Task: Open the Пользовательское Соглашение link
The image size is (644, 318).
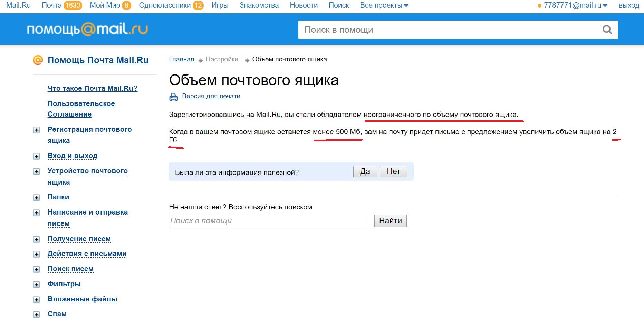Action: click(x=81, y=109)
